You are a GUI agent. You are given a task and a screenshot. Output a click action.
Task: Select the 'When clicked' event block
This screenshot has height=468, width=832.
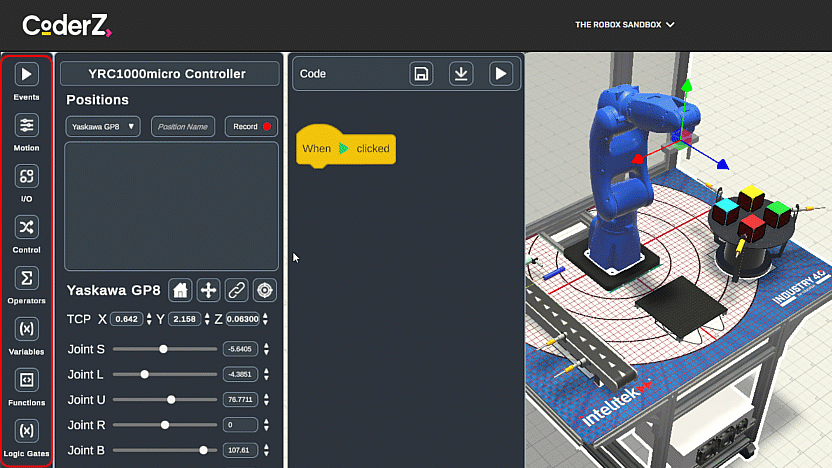pyautogui.click(x=347, y=148)
